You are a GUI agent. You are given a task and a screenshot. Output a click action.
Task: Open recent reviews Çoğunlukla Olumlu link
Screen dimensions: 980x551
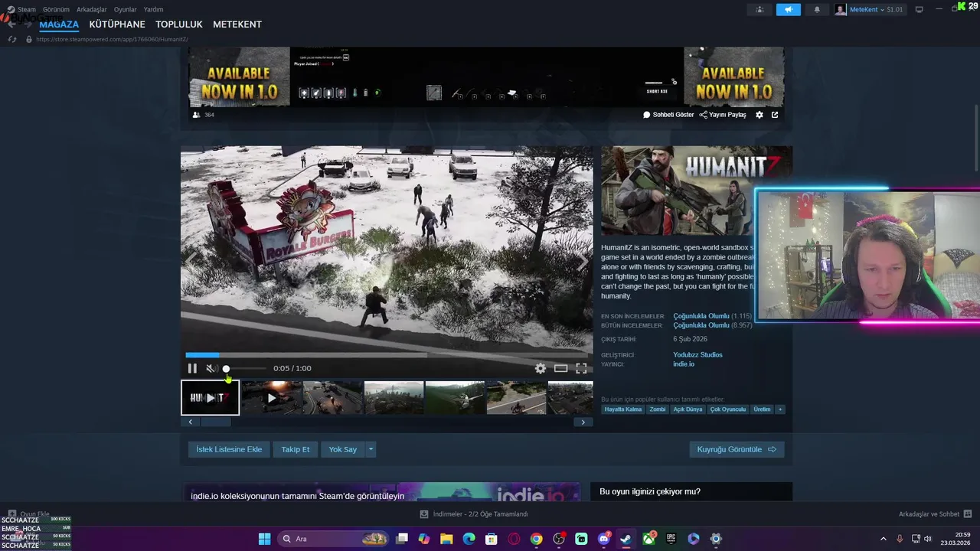point(701,316)
